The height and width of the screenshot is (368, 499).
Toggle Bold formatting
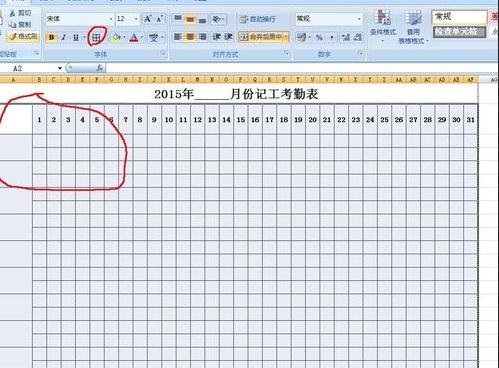[52, 37]
